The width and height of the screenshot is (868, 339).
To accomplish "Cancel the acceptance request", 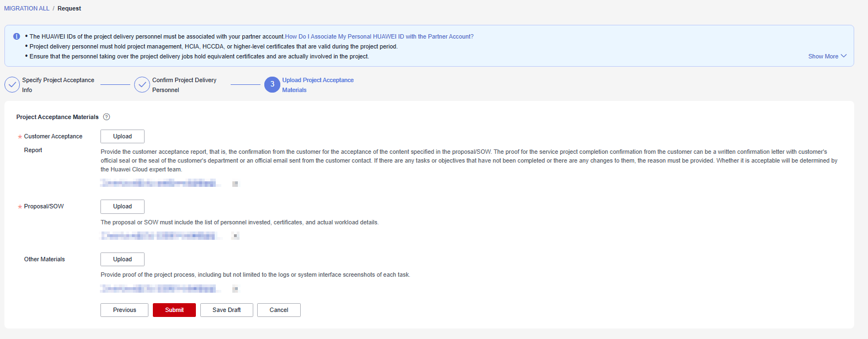I will (x=279, y=310).
